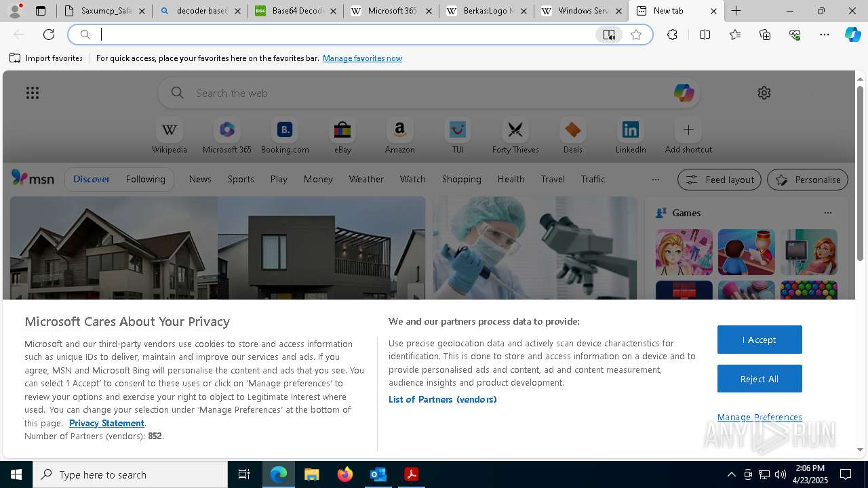Toggle the Split screen icon
The image size is (868, 488).
tap(705, 35)
